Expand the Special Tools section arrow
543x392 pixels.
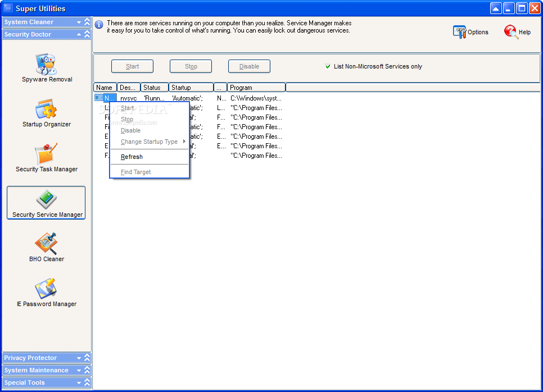point(79,382)
